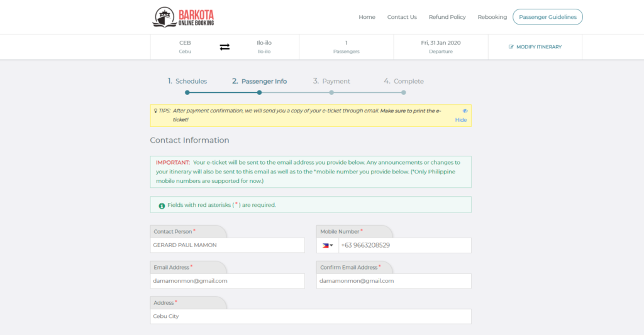
Task: Select step 4 Complete
Action: pyautogui.click(x=404, y=81)
